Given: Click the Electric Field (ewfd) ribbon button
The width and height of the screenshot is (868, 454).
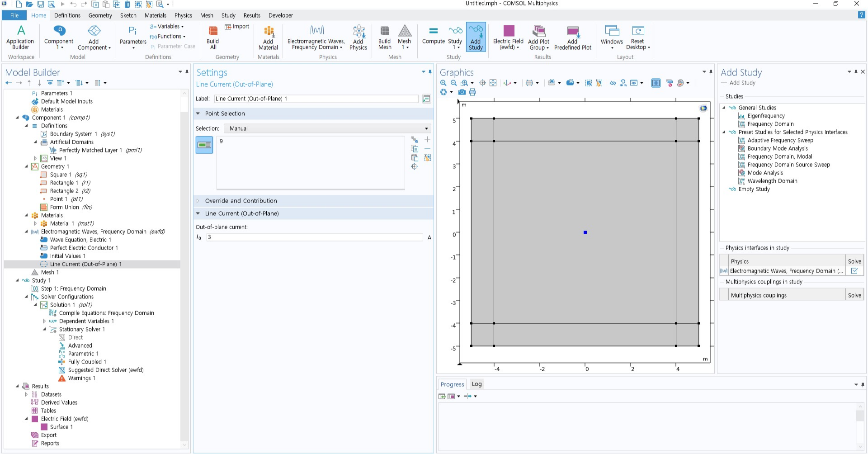Looking at the screenshot, I should click(x=508, y=37).
